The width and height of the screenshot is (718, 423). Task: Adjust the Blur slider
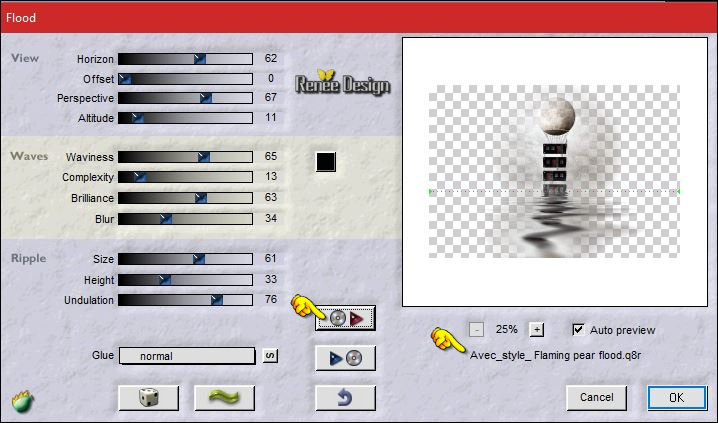[185, 219]
